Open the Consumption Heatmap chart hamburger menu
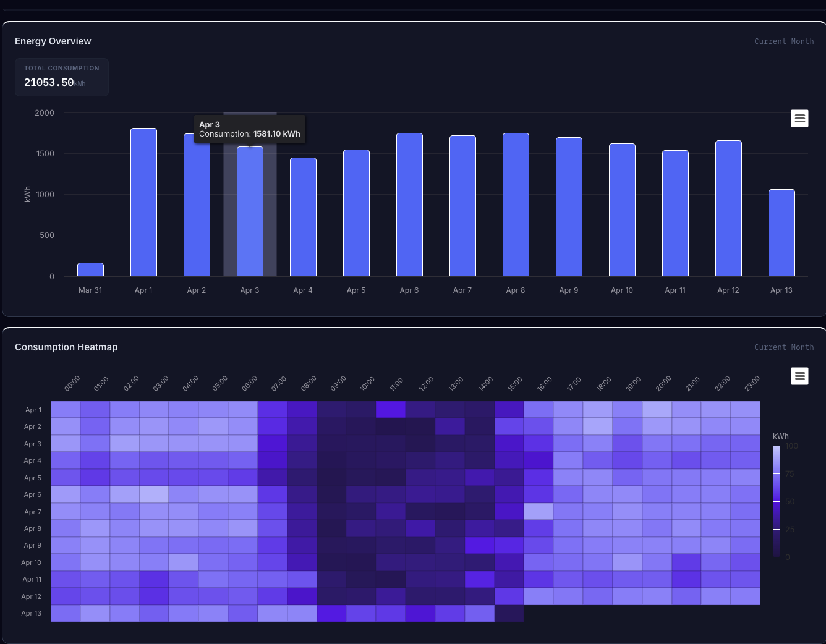Screen dimensions: 826x644 pyautogui.click(x=799, y=375)
